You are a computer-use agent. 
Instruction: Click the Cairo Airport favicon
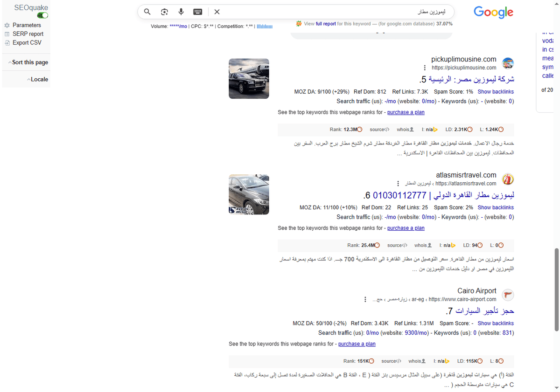click(x=508, y=295)
